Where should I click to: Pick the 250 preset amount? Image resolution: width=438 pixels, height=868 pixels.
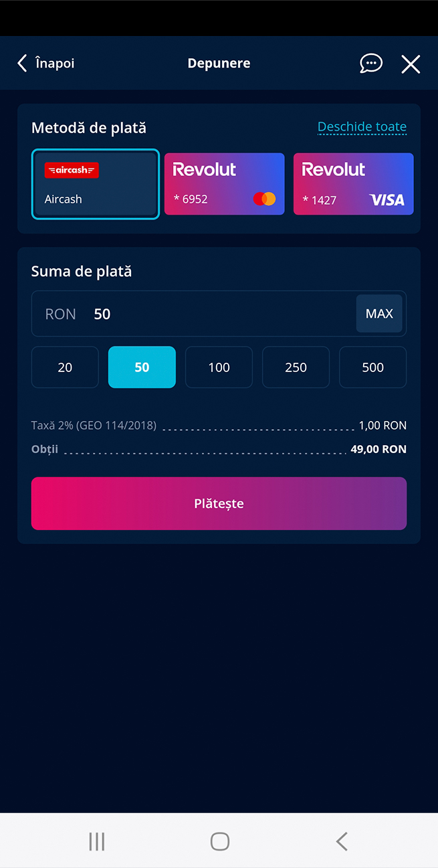point(296,367)
